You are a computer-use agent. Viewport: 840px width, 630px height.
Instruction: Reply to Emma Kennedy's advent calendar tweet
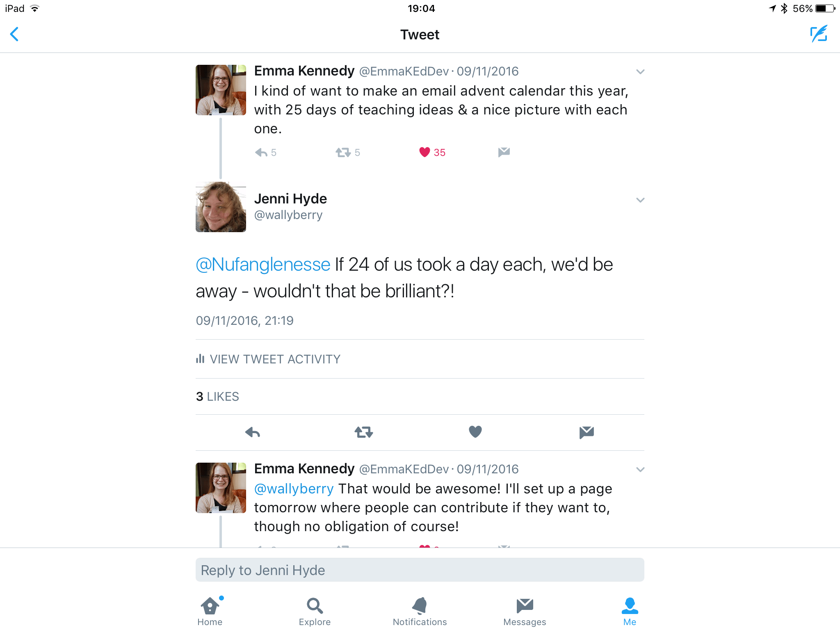[x=261, y=153]
